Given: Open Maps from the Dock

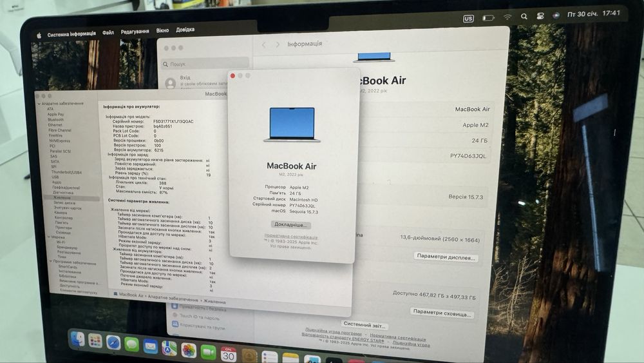Looking at the screenshot, I should (x=169, y=348).
